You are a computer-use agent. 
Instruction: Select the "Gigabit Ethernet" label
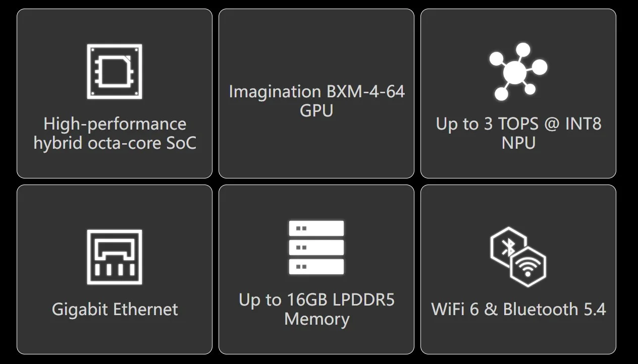115,309
